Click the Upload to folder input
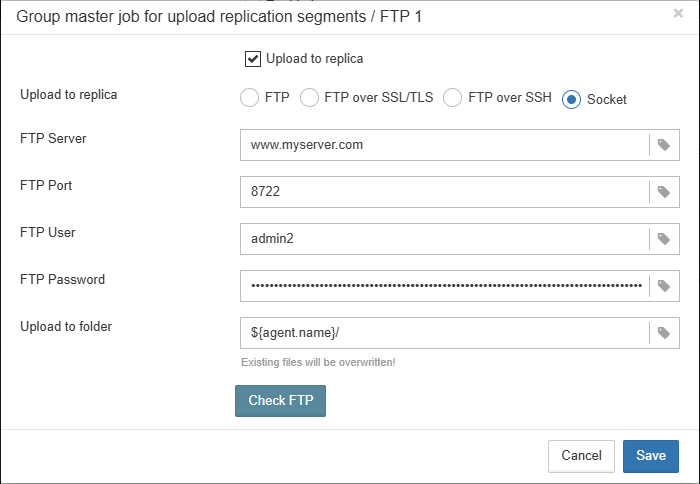 [445, 333]
